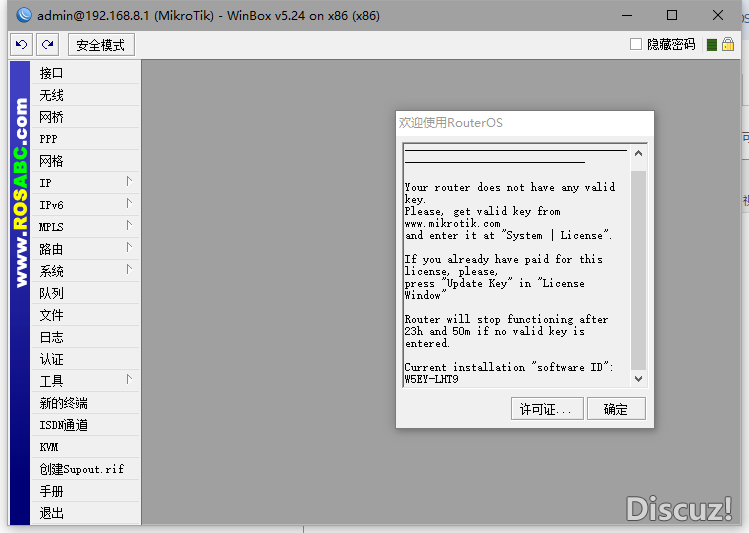This screenshot has height=533, width=749.
Task: Open the 日志 log menu
Action: coord(86,337)
